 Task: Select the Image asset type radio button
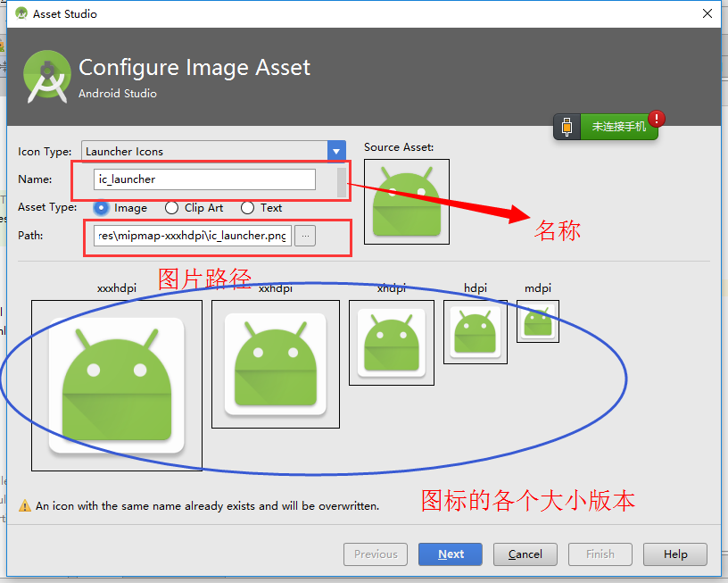pos(98,208)
